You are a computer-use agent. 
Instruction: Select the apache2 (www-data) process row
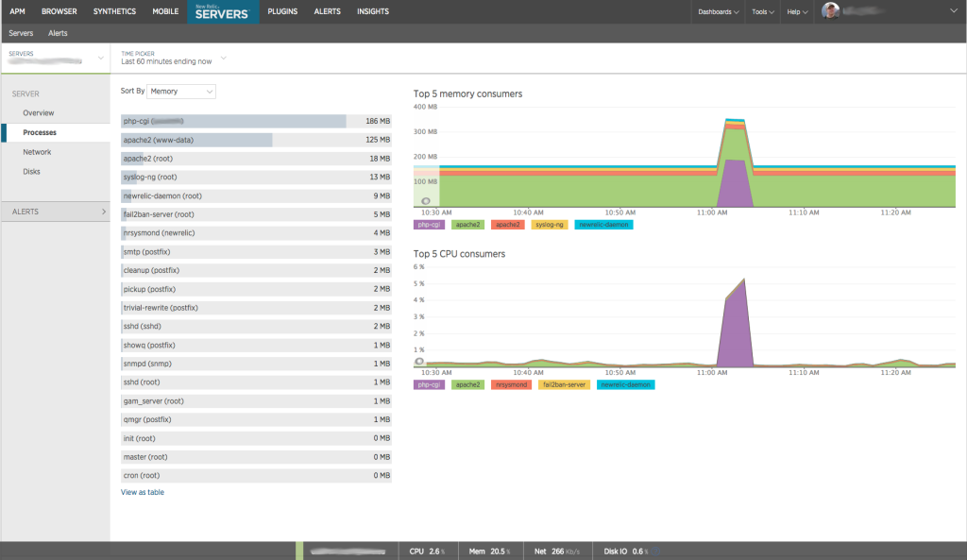(256, 140)
